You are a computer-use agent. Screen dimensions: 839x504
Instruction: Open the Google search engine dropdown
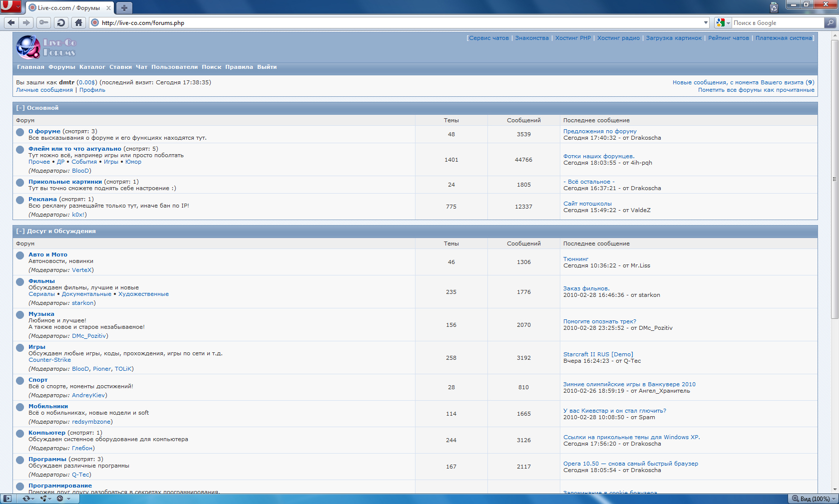(723, 22)
